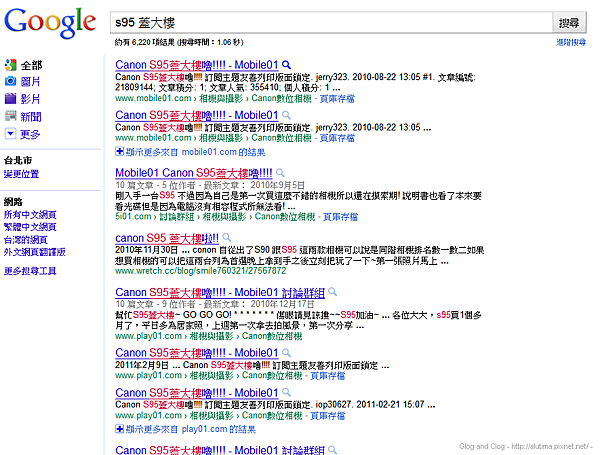The width and height of the screenshot is (600, 455).
Task: Click the 搜尋 search button
Action: pyautogui.click(x=569, y=23)
